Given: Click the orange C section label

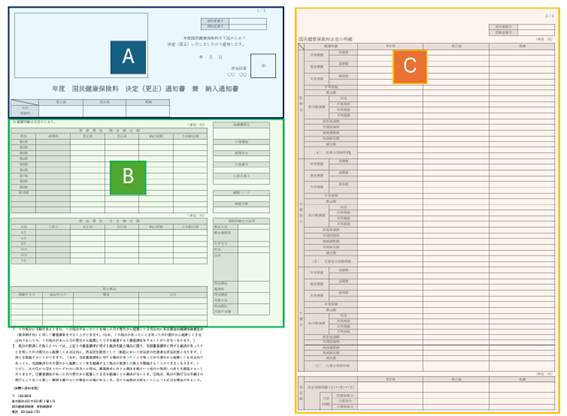Looking at the screenshot, I should [x=410, y=67].
